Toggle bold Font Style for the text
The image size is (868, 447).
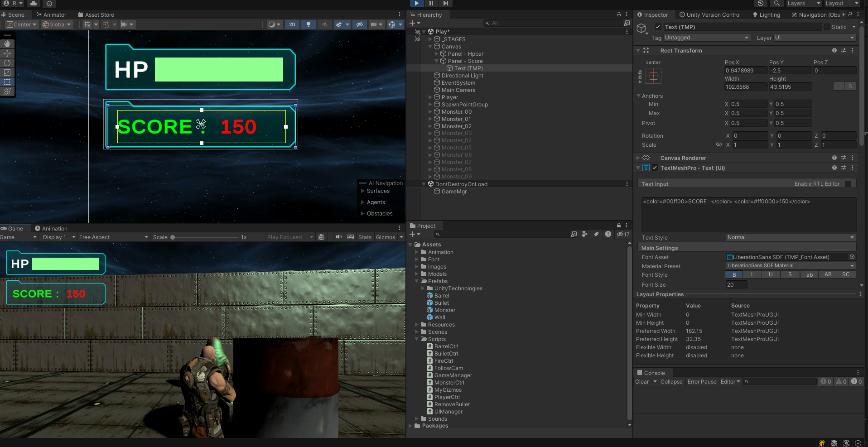click(x=733, y=274)
